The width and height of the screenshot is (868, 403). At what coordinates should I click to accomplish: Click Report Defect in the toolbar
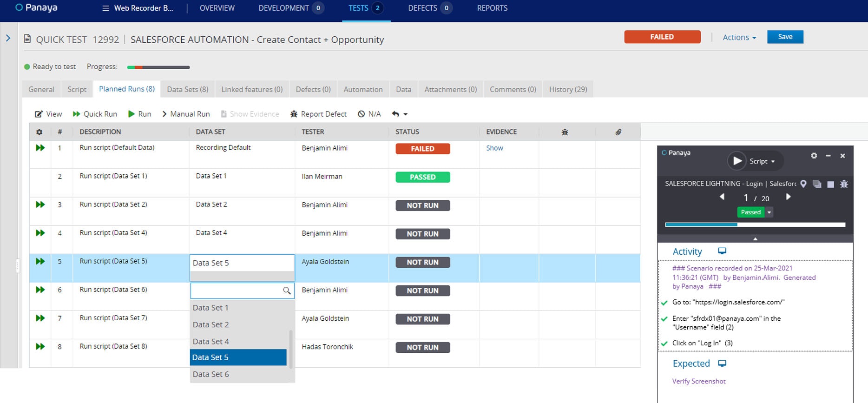click(318, 114)
